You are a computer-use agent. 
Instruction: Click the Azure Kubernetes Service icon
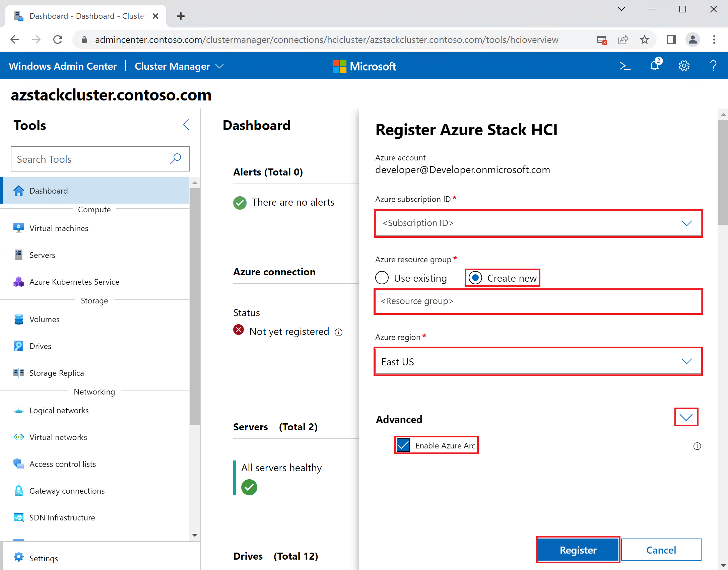pos(19,282)
